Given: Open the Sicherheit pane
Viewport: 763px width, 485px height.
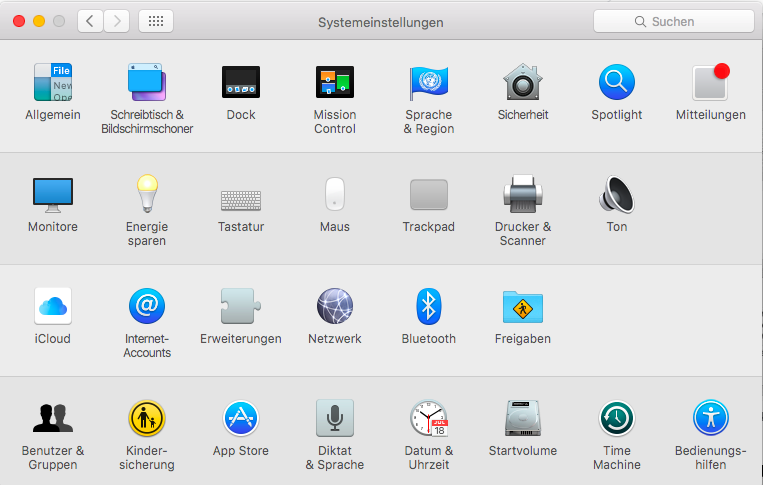Looking at the screenshot, I should (x=523, y=82).
